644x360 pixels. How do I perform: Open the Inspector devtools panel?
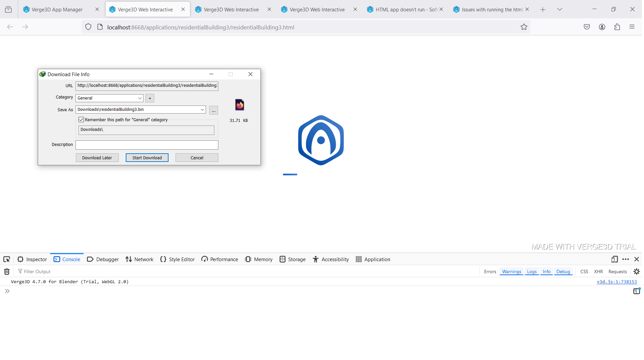pos(32,259)
